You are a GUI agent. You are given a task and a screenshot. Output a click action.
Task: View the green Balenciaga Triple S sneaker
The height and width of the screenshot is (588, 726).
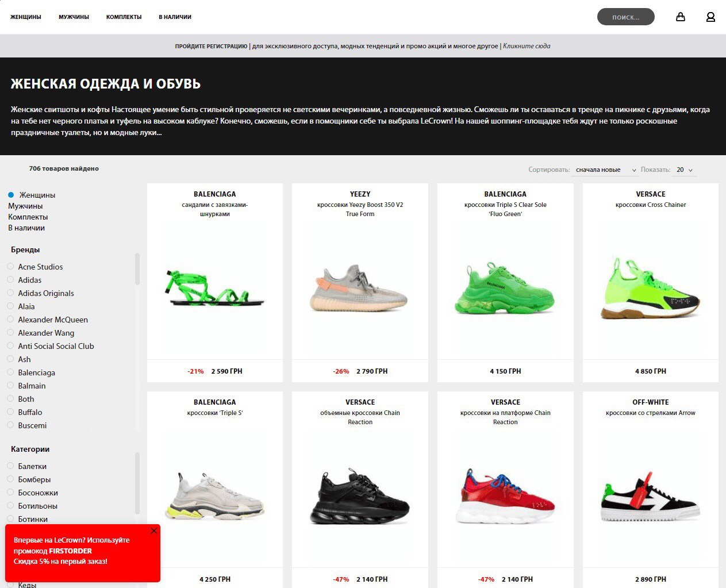pos(505,287)
